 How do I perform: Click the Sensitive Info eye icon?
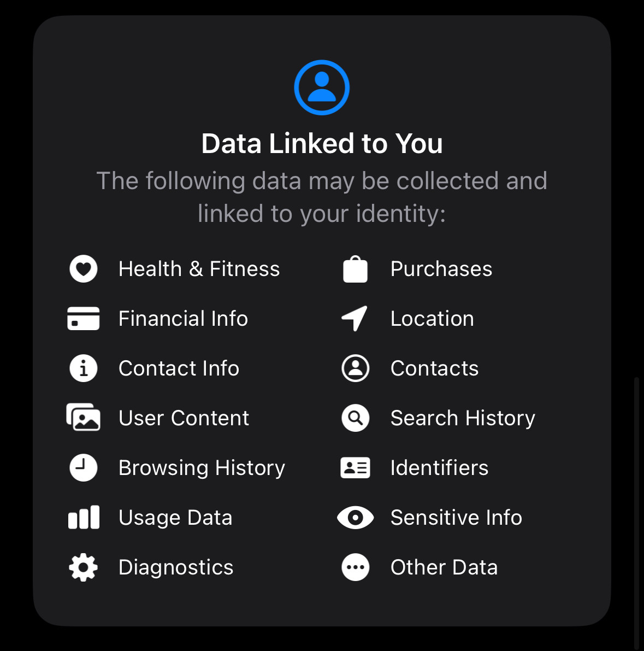tap(356, 518)
